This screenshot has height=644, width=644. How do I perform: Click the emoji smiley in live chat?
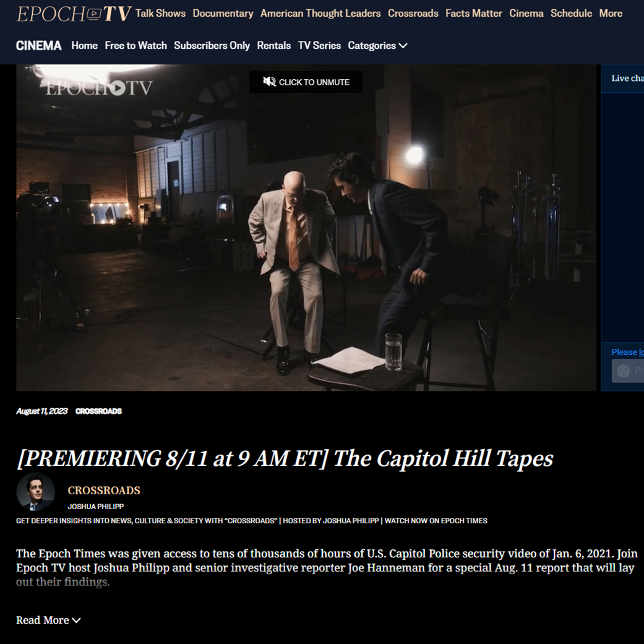(x=623, y=371)
